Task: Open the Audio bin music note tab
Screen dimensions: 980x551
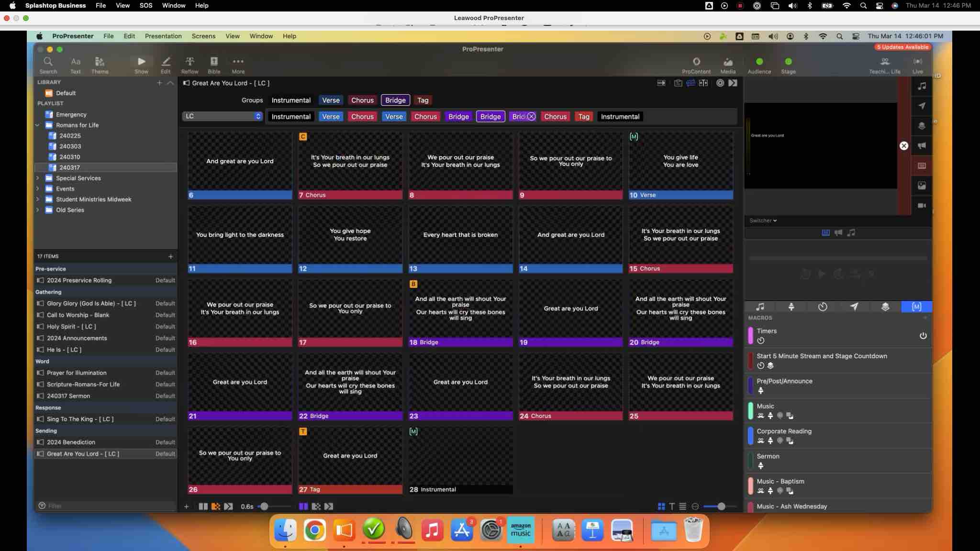Action: (759, 307)
